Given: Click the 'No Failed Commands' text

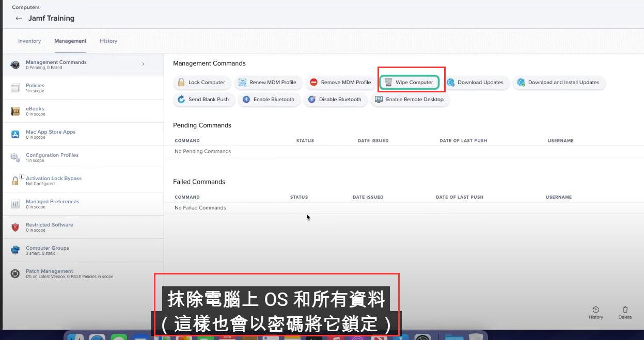Looking at the screenshot, I should click(x=200, y=208).
